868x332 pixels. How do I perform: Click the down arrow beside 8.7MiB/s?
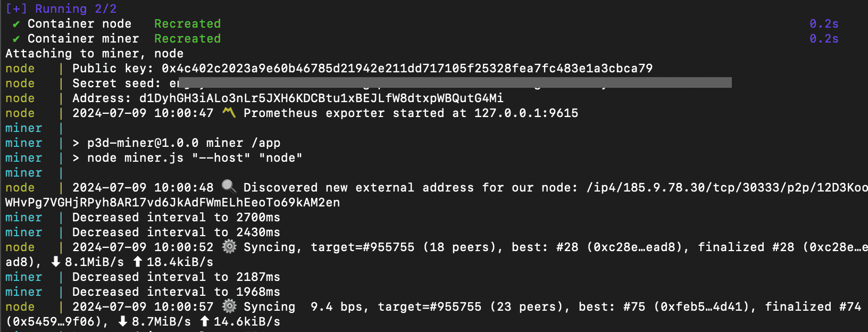(x=123, y=321)
